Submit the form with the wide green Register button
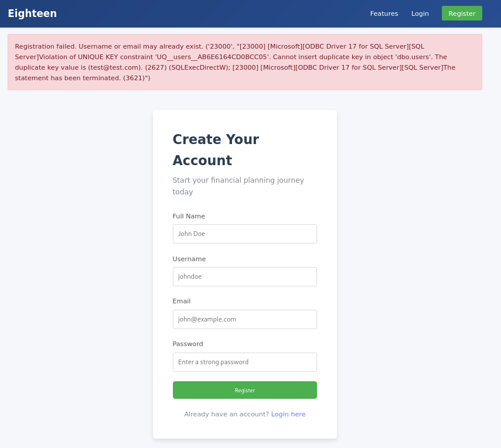Screen dimensions: 501x448 244,390
